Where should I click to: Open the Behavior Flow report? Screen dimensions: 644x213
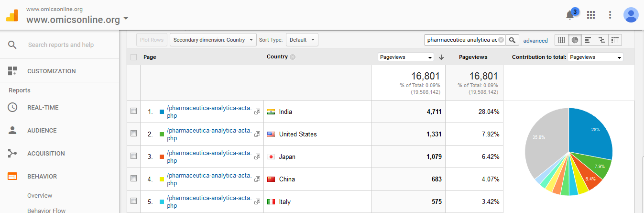(46, 210)
